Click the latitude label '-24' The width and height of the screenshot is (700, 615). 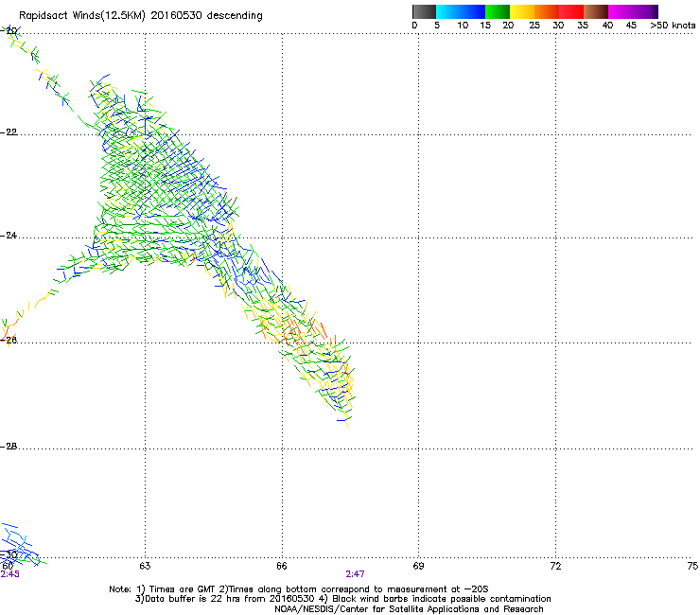point(9,236)
